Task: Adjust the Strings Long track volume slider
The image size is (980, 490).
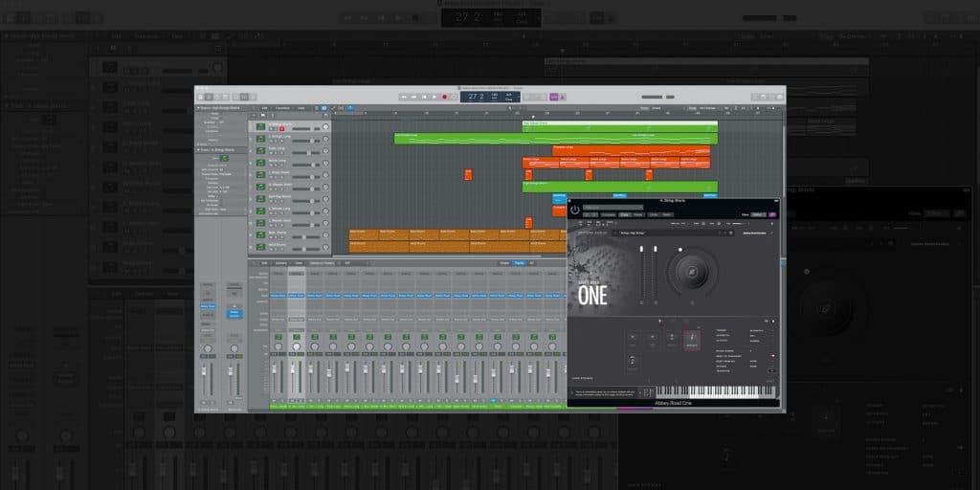Action: click(306, 141)
